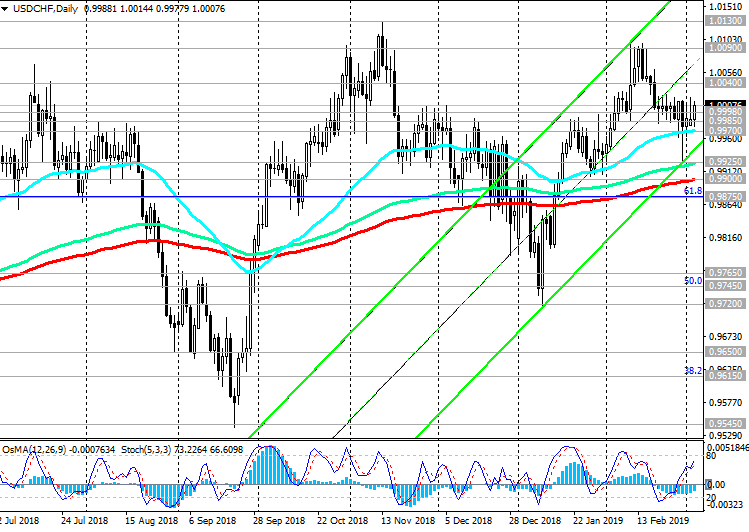Click the 0.9650 price level label
The image size is (749, 532).
point(724,352)
